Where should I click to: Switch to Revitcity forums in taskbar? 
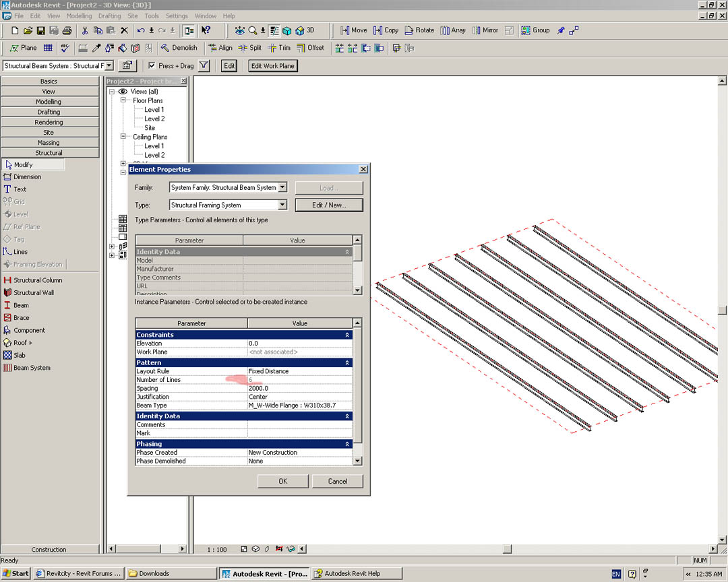[79, 574]
